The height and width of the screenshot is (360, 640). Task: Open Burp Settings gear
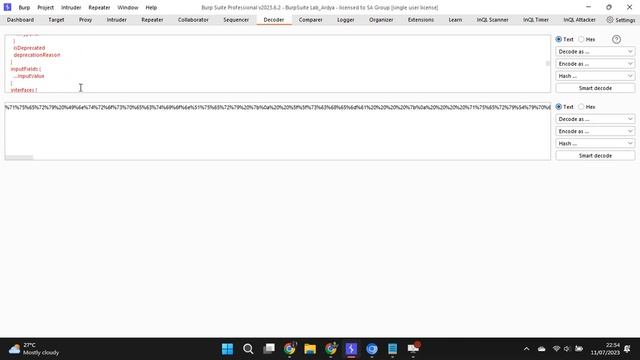tap(621, 20)
